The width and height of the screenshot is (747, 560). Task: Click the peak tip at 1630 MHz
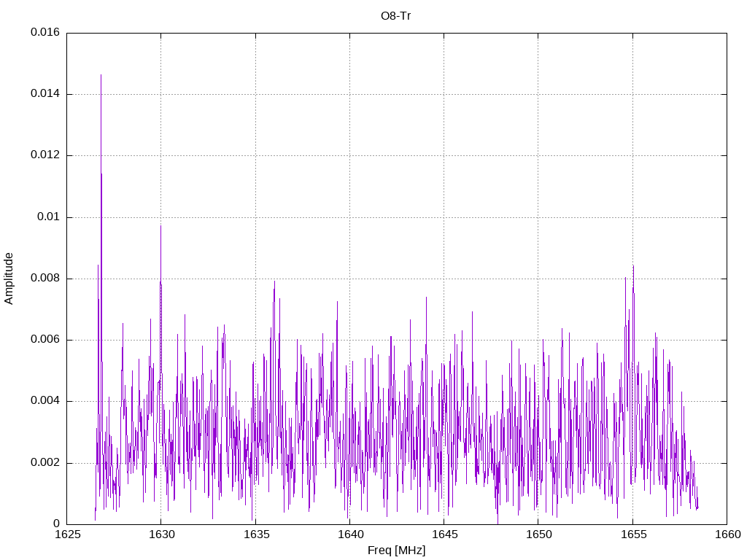(x=160, y=225)
